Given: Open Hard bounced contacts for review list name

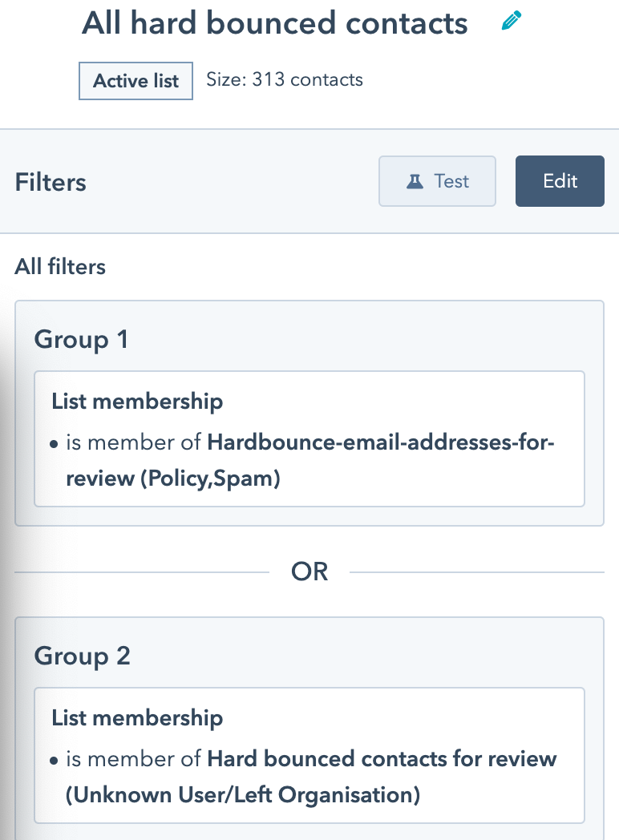Looking at the screenshot, I should pyautogui.click(x=382, y=758).
